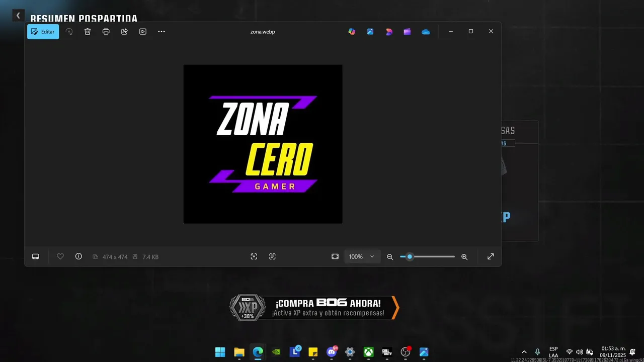The width and height of the screenshot is (644, 362).
Task: Share the image via the share icon
Action: click(x=124, y=32)
